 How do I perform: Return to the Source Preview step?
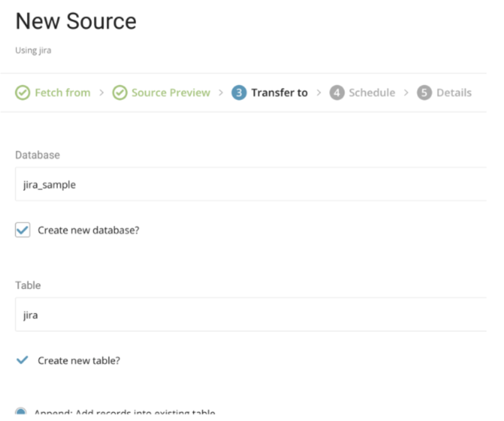point(171,93)
